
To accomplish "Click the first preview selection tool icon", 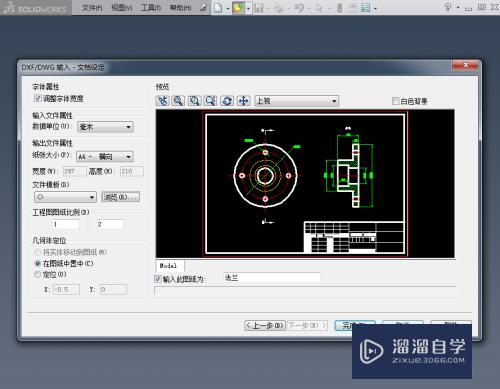I will click(x=163, y=101).
